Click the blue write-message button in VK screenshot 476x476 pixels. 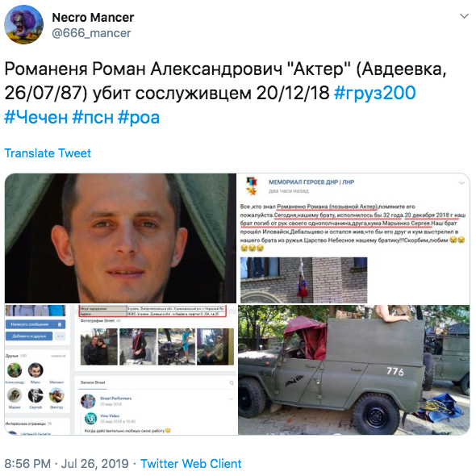click(35, 324)
